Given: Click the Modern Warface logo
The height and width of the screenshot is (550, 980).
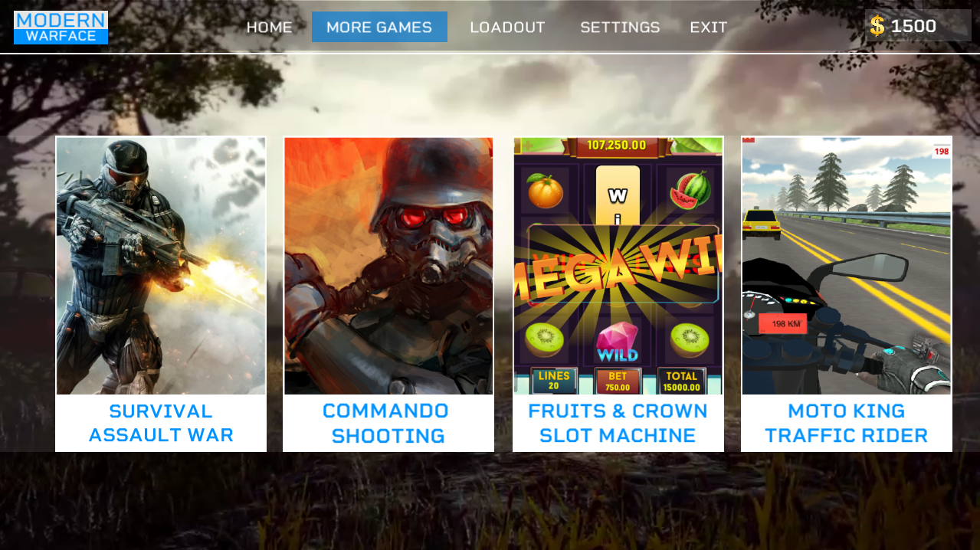Looking at the screenshot, I should tap(61, 27).
